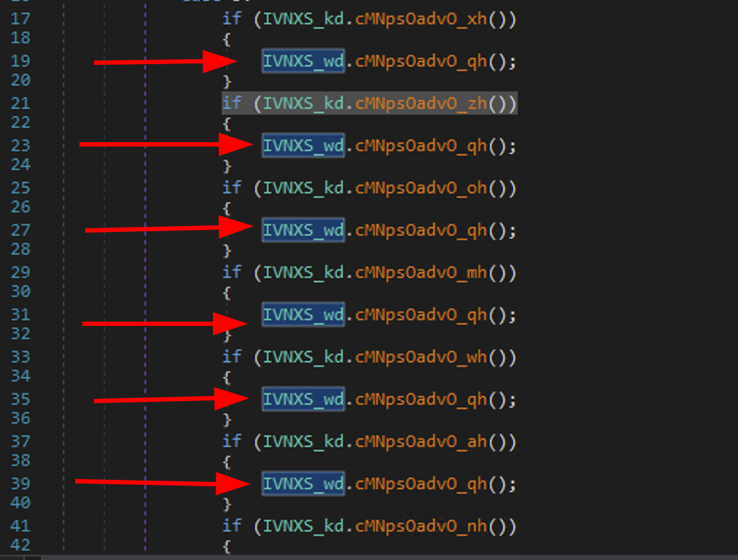
Task: Click highlighted IVNXS_wd on line 19
Action: [x=303, y=61]
